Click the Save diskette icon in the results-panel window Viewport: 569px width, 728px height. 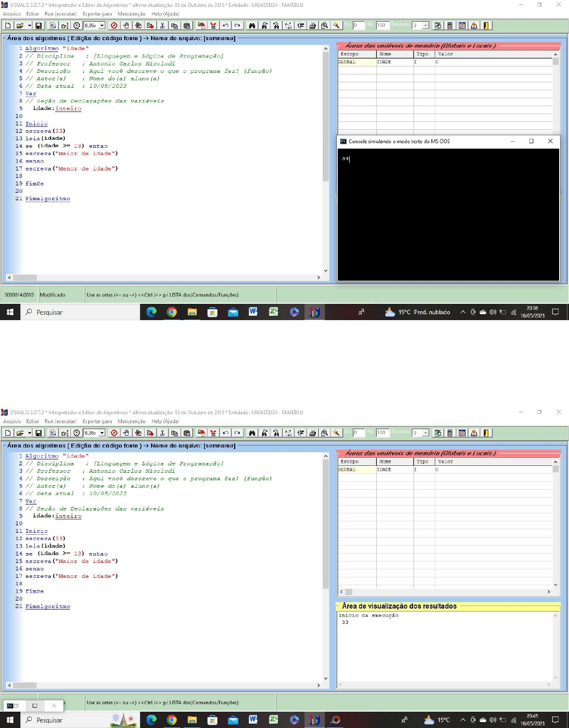tap(39, 433)
